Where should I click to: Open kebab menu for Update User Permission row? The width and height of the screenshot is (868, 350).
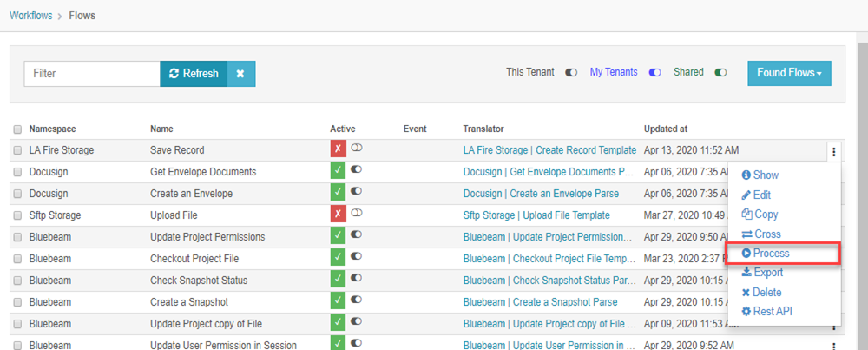(833, 346)
